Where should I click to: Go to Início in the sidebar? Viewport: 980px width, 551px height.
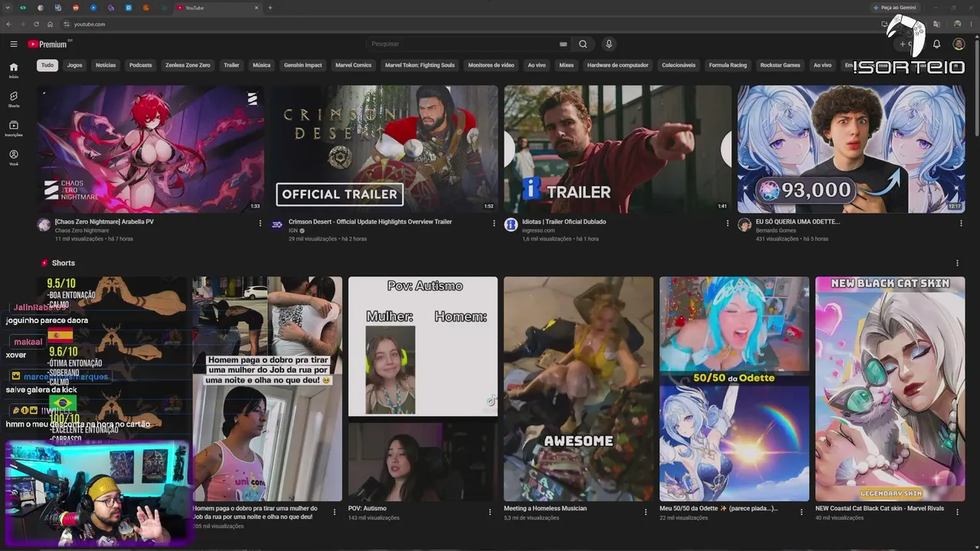click(14, 70)
